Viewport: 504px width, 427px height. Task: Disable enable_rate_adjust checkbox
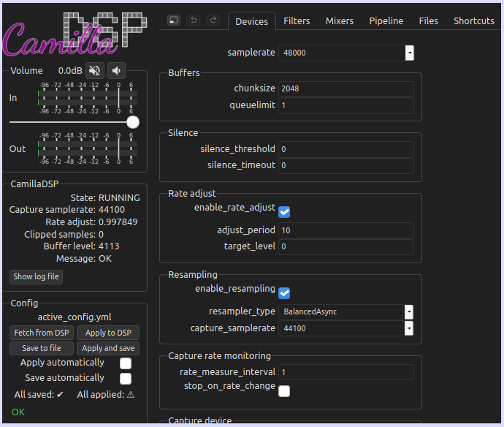(284, 212)
